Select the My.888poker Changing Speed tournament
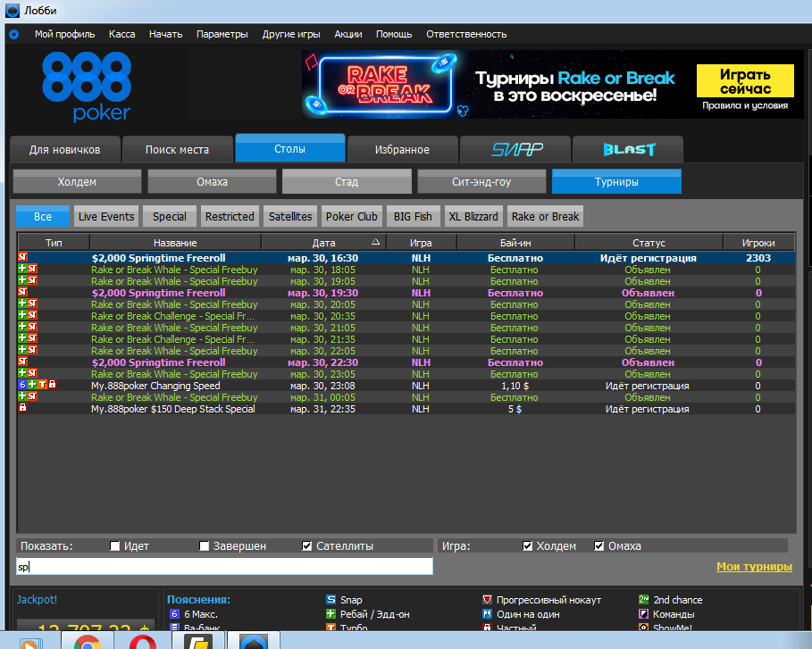 click(x=406, y=386)
